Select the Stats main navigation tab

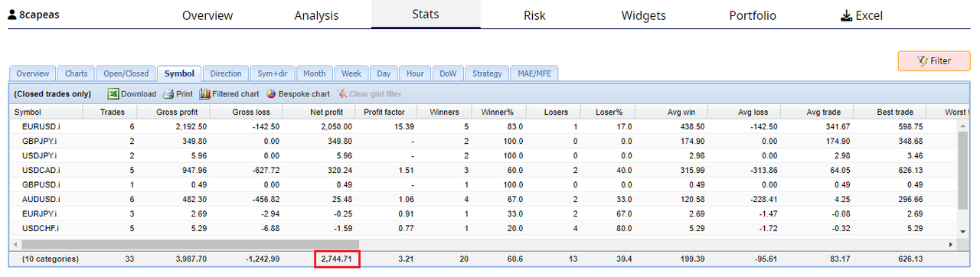426,14
